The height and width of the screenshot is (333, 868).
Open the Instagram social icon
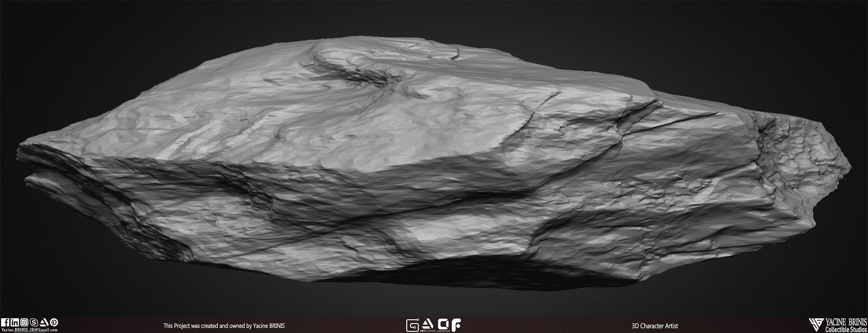tap(24, 323)
